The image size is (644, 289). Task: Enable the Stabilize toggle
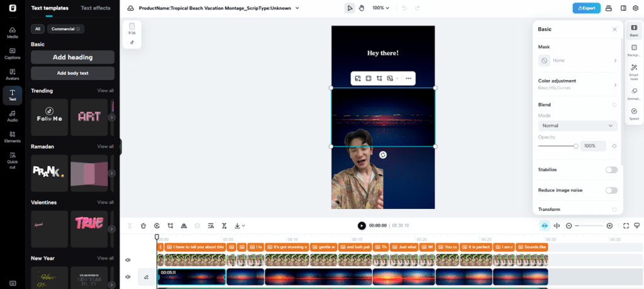(x=611, y=170)
